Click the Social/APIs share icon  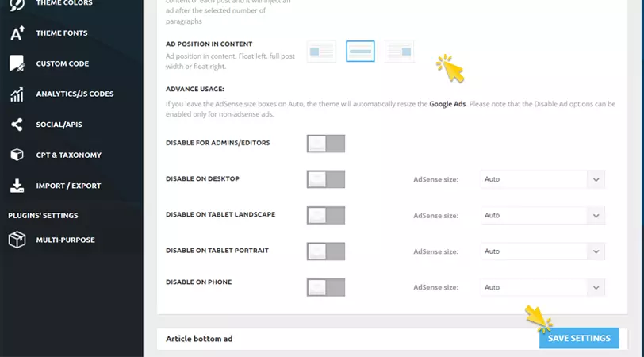[x=17, y=125]
